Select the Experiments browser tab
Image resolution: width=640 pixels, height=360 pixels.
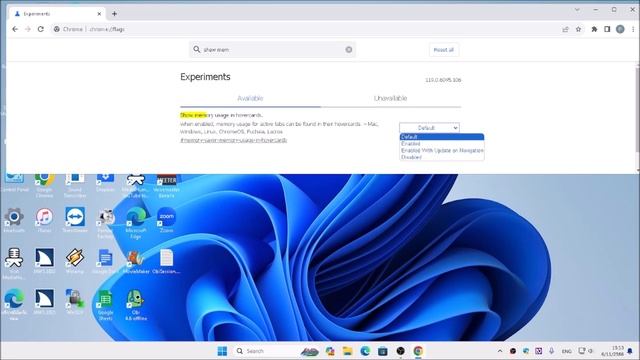coord(57,13)
